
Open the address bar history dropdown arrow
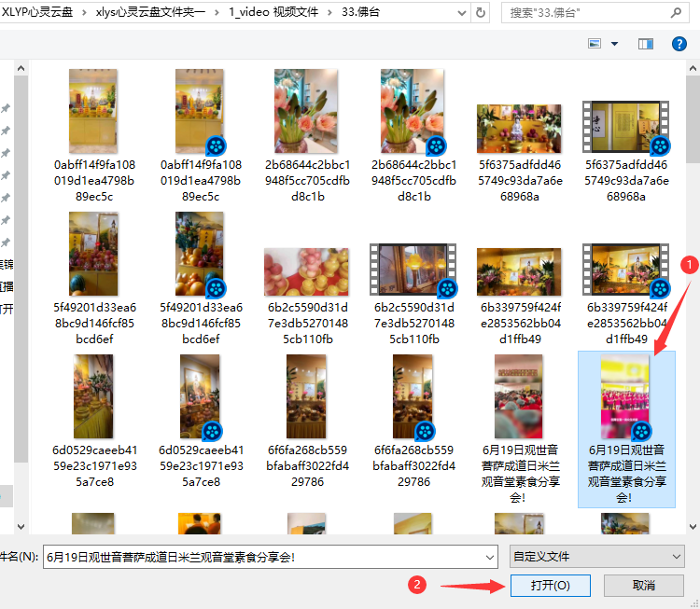tap(462, 13)
